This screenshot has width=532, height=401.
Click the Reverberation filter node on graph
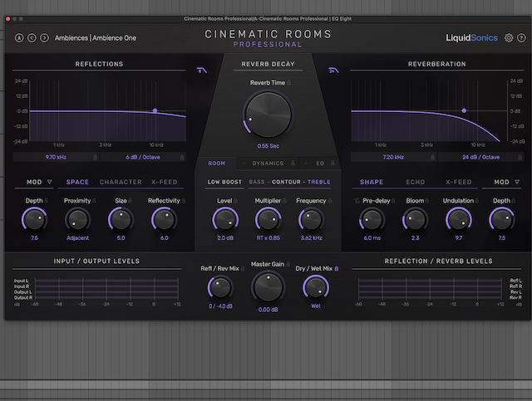(464, 110)
